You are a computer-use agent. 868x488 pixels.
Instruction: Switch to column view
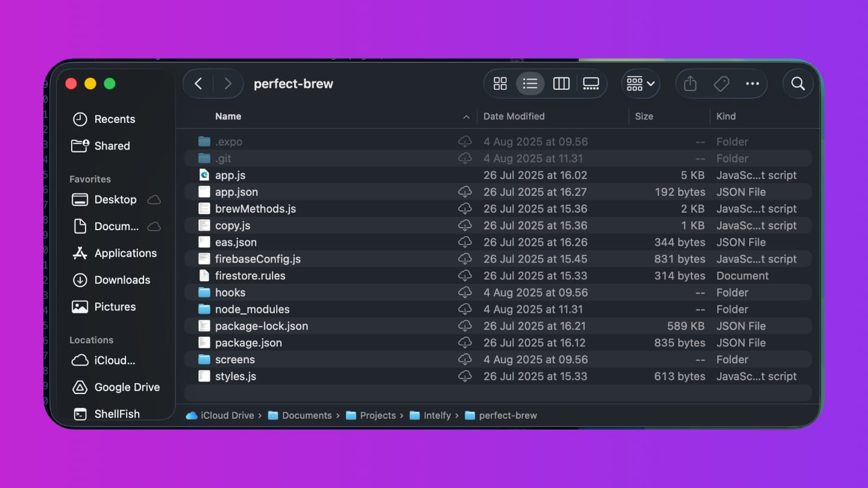pos(561,84)
